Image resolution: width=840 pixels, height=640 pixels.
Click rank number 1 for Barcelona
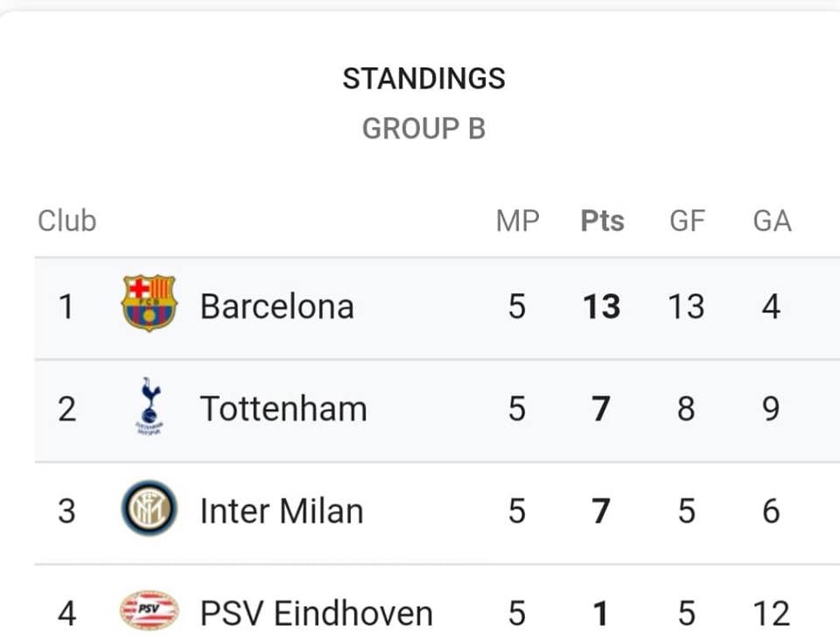coord(66,306)
